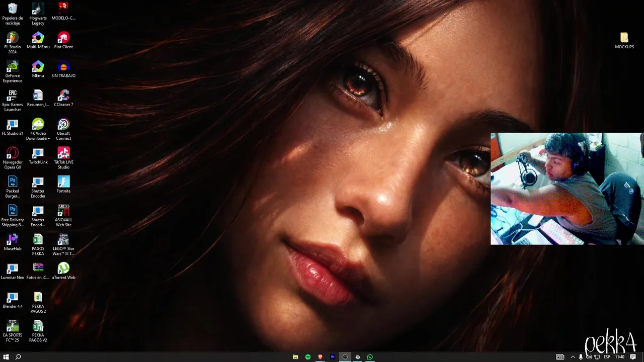Open Epic Games Launcher

pyautogui.click(x=13, y=100)
